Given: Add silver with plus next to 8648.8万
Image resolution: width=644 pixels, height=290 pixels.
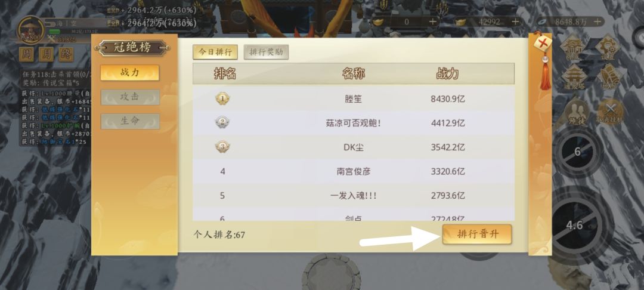Looking at the screenshot, I should (x=599, y=21).
